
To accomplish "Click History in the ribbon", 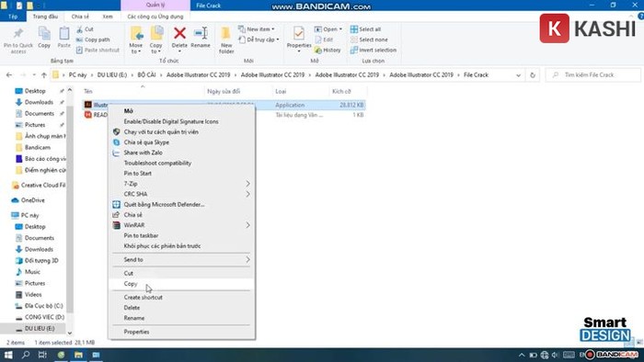I will [328, 50].
